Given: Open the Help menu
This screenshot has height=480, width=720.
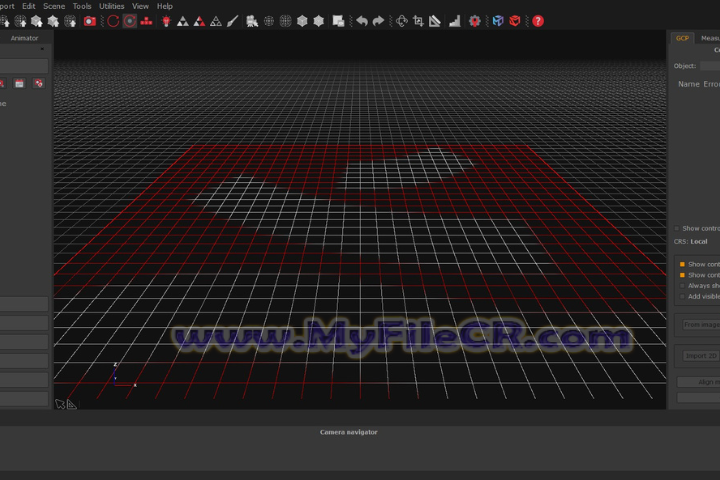Looking at the screenshot, I should click(165, 6).
